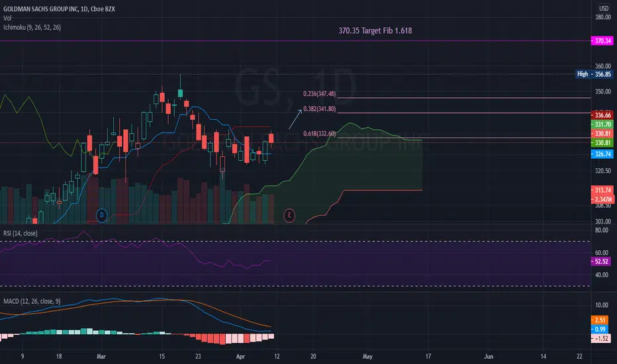Click the '370.35 Target Fib 1.618' label
This screenshot has height=364, width=617.
coord(375,30)
